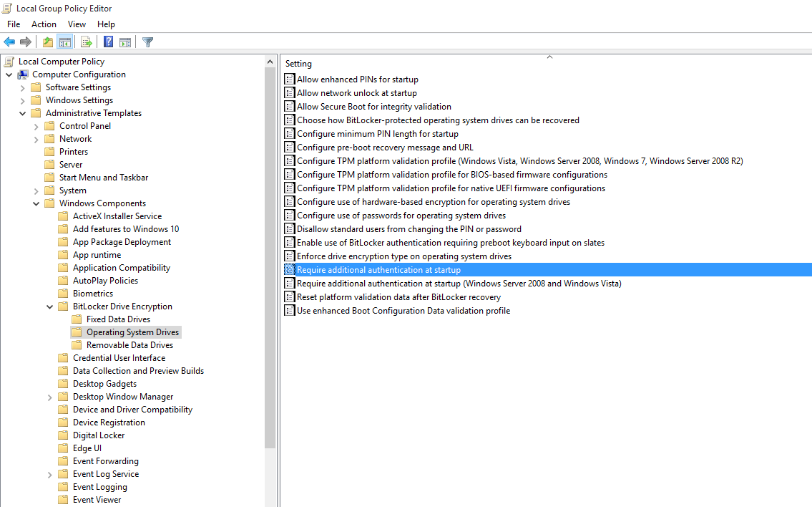Viewport: 812px width, 507px height.
Task: Toggle the Show/Hide Action Pane icon
Action: 124,42
